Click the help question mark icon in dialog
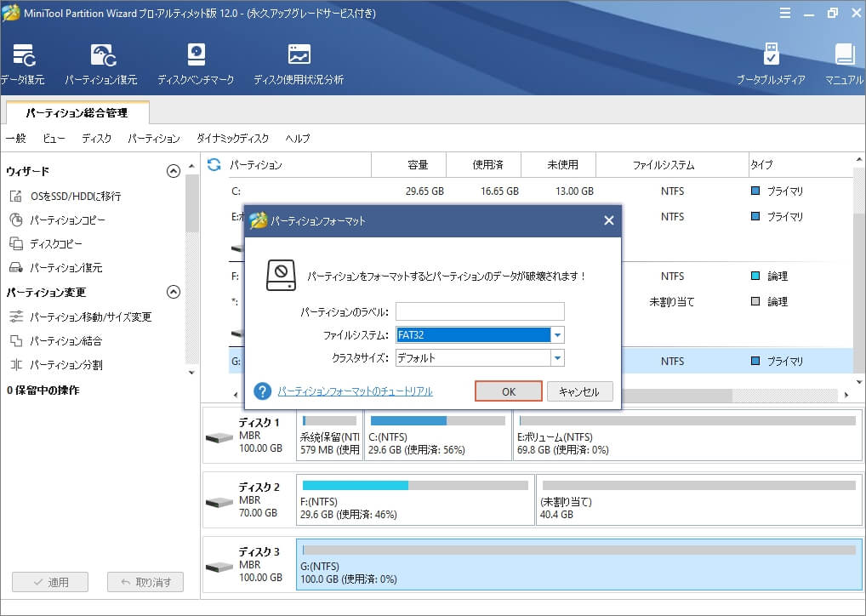 click(263, 391)
